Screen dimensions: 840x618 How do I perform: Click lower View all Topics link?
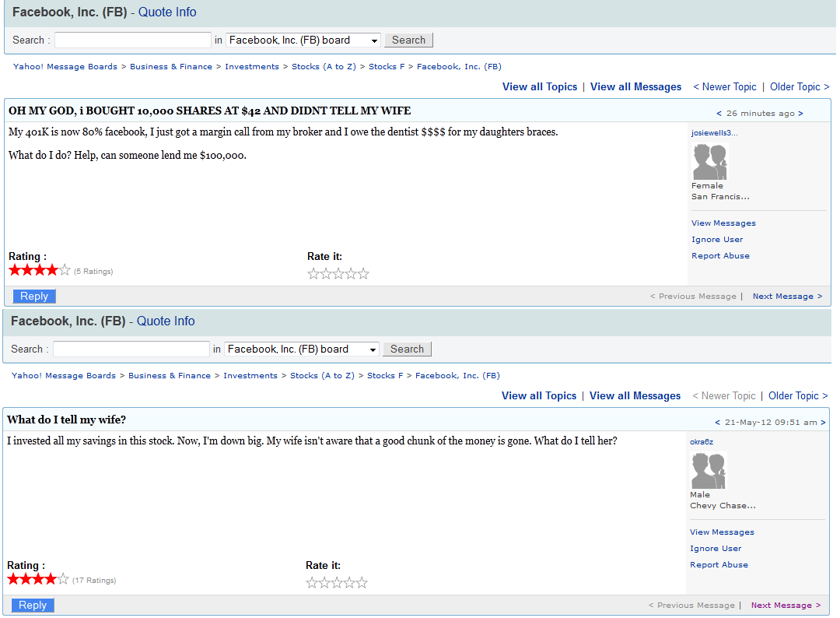[539, 395]
